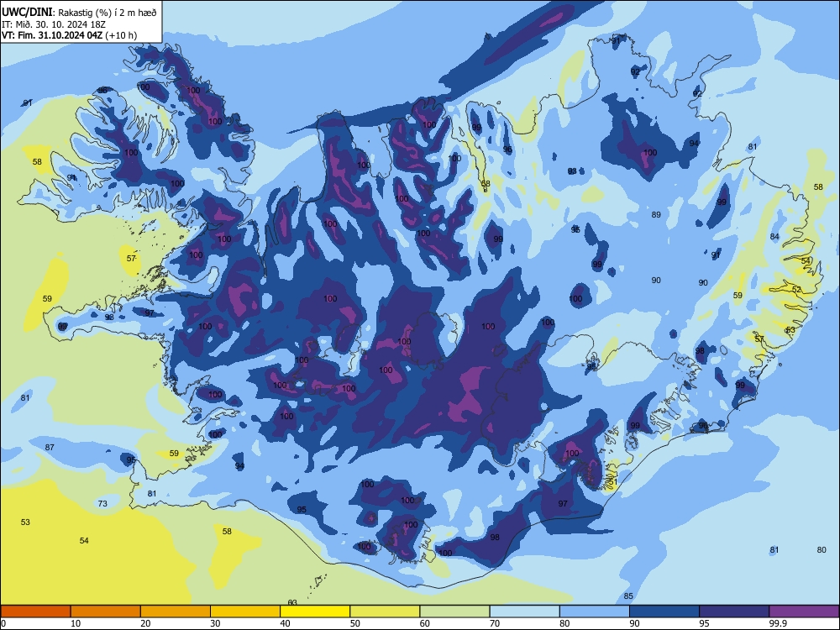
Task: Click the pale yellow 50–60 legend swatch
Action: 385,612
